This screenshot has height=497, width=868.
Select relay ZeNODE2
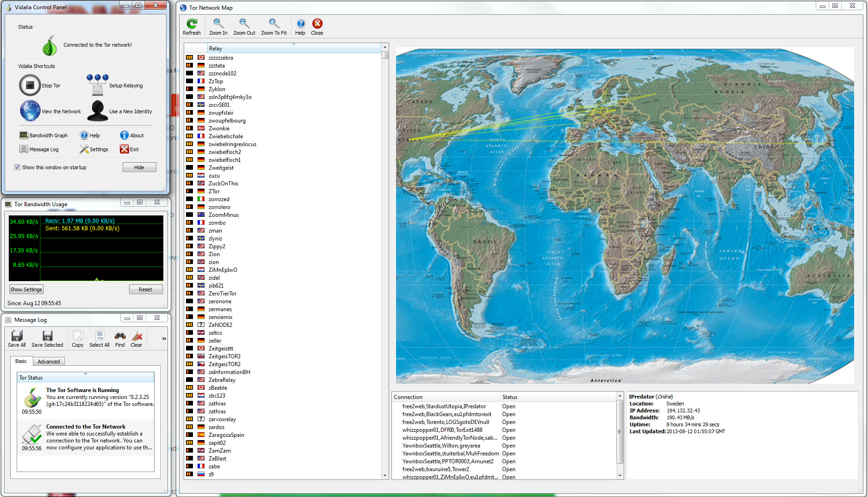click(x=283, y=325)
